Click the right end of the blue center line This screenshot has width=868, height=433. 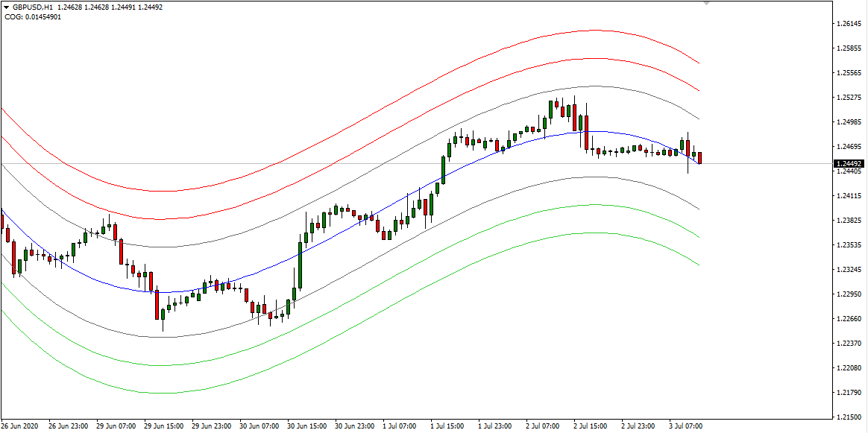[698, 163]
